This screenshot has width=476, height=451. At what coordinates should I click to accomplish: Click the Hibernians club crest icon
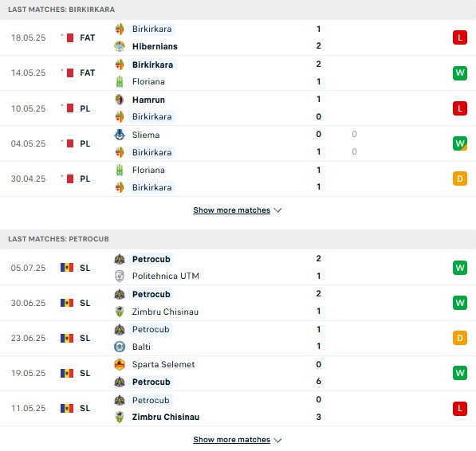click(x=120, y=46)
